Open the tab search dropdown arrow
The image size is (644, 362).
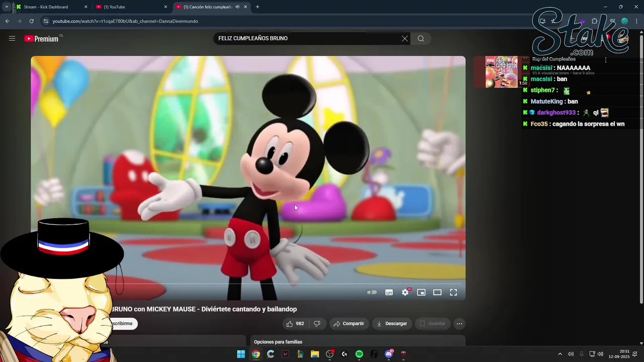[x=7, y=7]
